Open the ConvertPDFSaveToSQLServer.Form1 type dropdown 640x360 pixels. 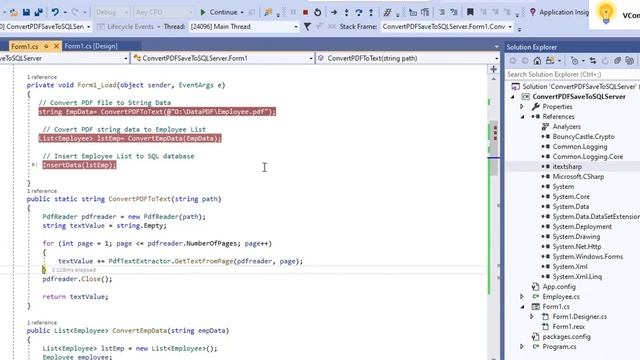click(222, 58)
